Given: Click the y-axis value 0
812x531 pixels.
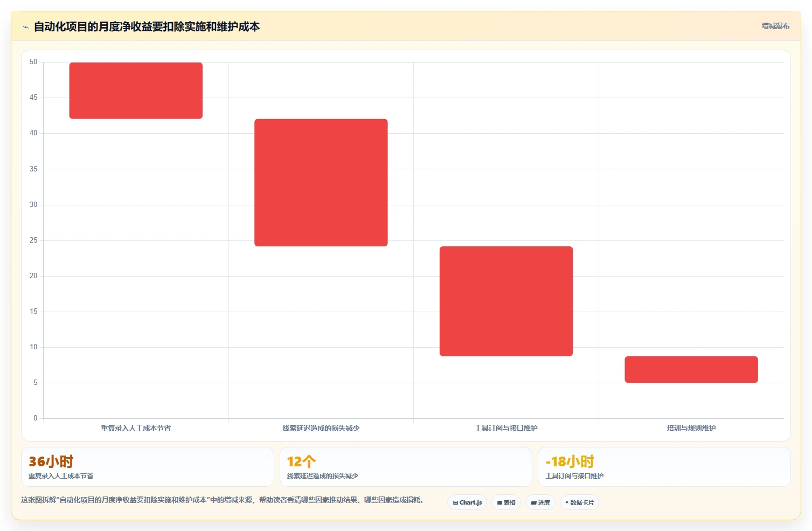Looking at the screenshot, I should click(x=36, y=418).
